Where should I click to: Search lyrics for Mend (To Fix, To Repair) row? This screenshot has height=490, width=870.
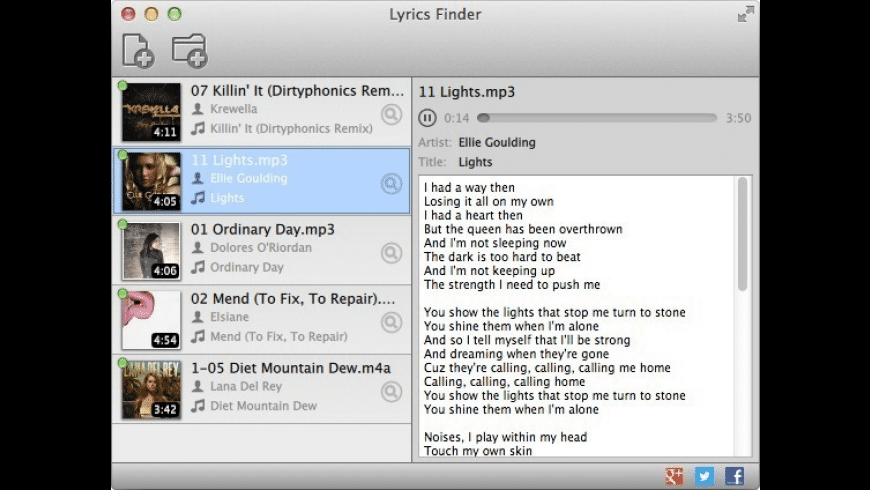(391, 322)
